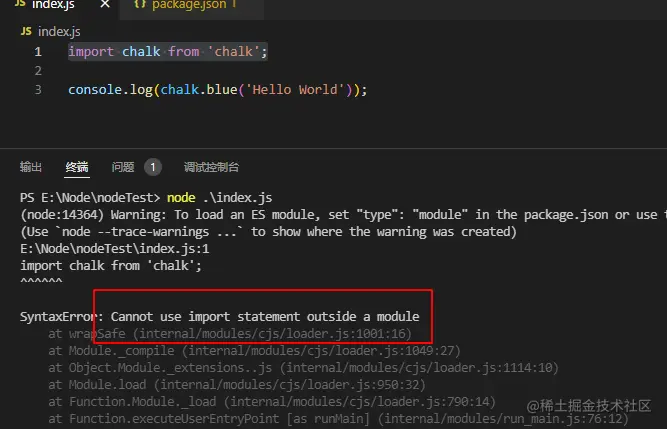Screen dimensions: 667x429
Task: Click the import chalk statement on line 1
Action: coord(168,52)
